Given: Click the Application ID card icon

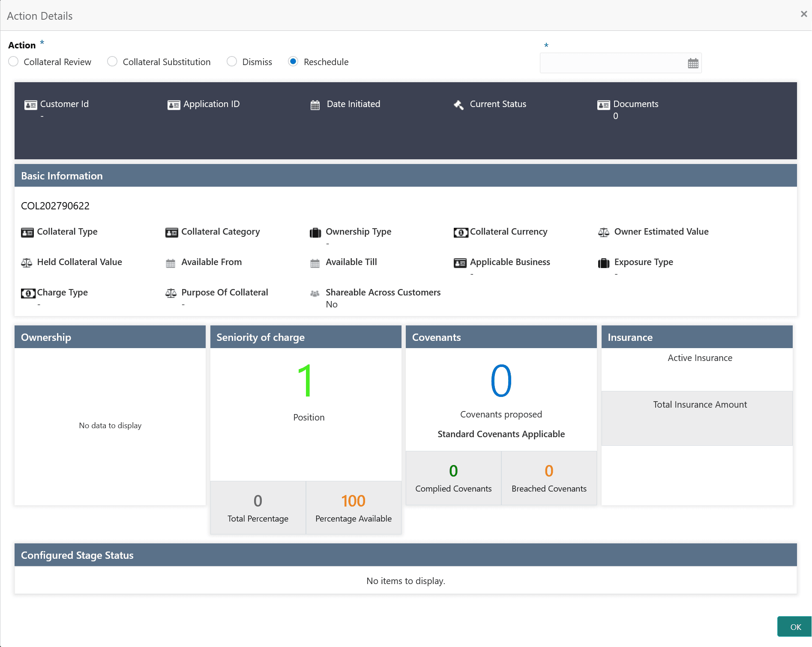Looking at the screenshot, I should point(174,105).
